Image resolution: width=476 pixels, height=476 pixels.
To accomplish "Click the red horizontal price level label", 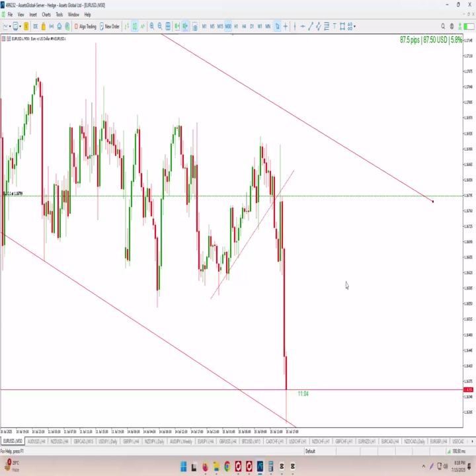I will (x=468, y=389).
